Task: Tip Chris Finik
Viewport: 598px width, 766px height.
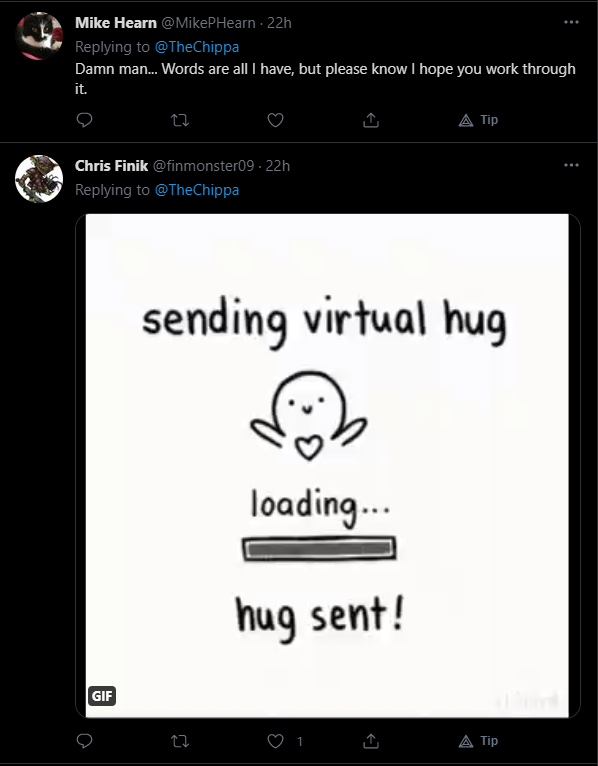Action: coord(478,741)
